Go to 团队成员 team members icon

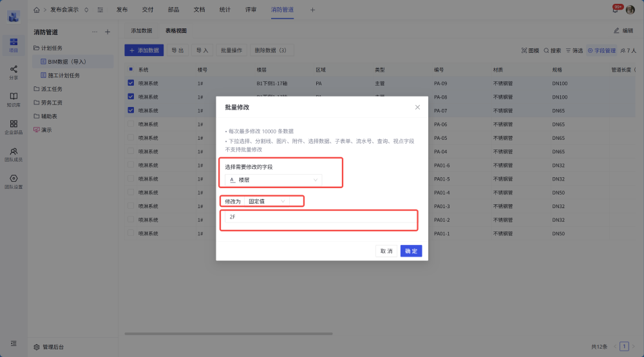click(14, 153)
